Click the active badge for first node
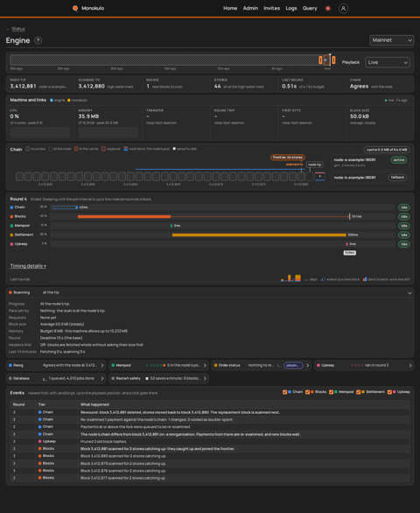The image size is (420, 513). point(399,160)
